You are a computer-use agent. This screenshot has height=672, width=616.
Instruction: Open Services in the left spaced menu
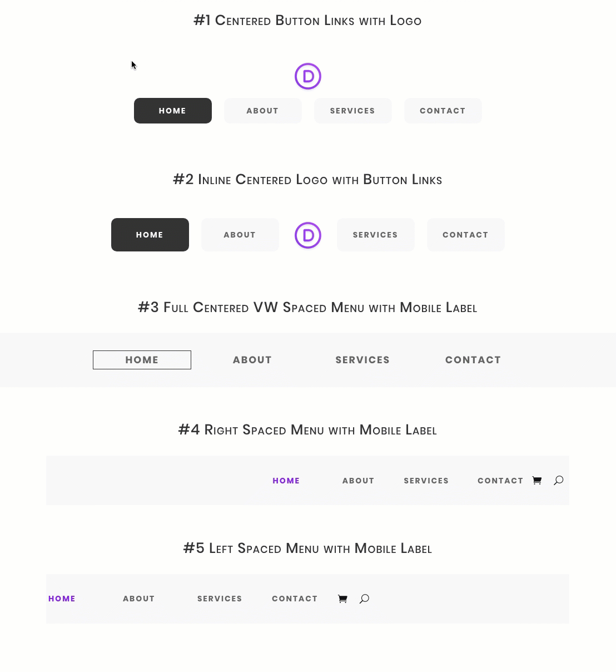pyautogui.click(x=220, y=599)
